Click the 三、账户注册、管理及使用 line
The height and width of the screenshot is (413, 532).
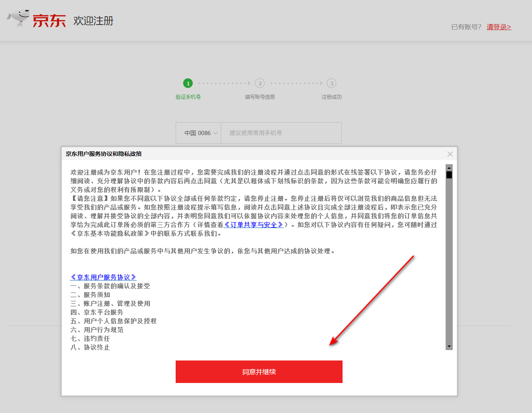pos(110,303)
